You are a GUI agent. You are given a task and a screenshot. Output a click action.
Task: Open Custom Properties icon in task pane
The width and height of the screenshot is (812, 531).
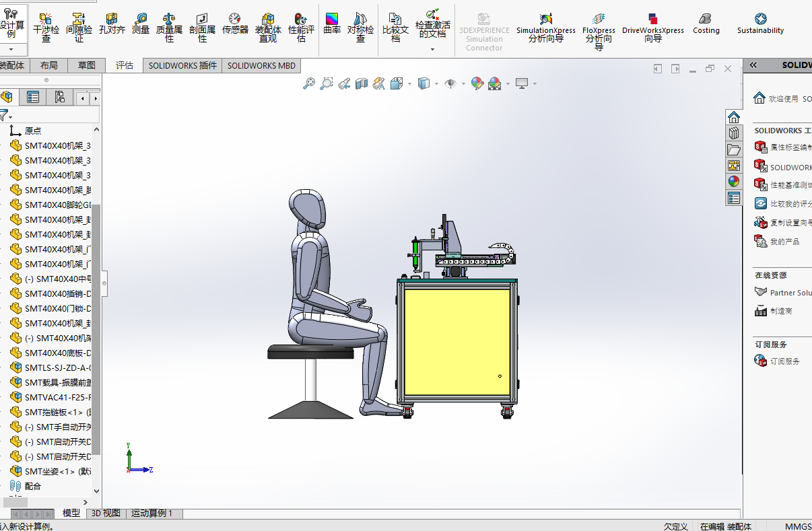734,199
